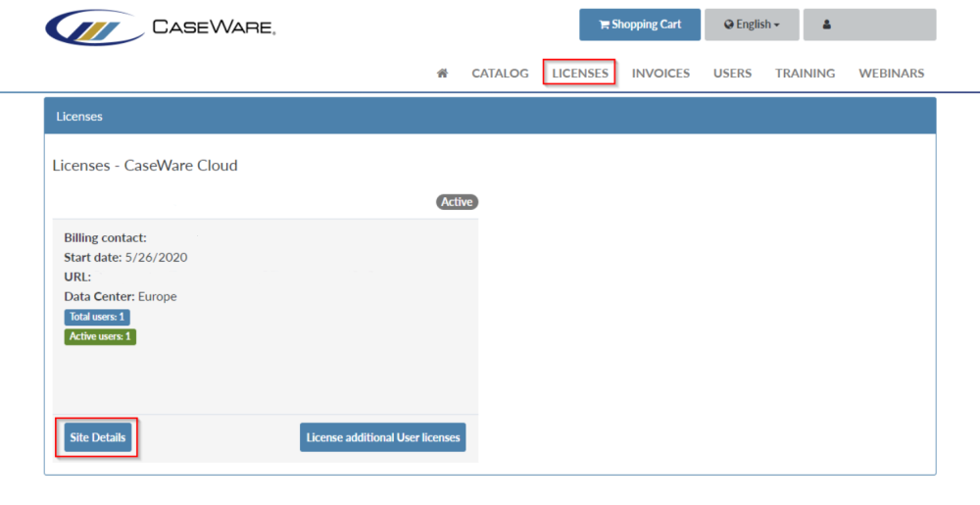Go to the home page icon
The height and width of the screenshot is (505, 980).
[x=442, y=74]
